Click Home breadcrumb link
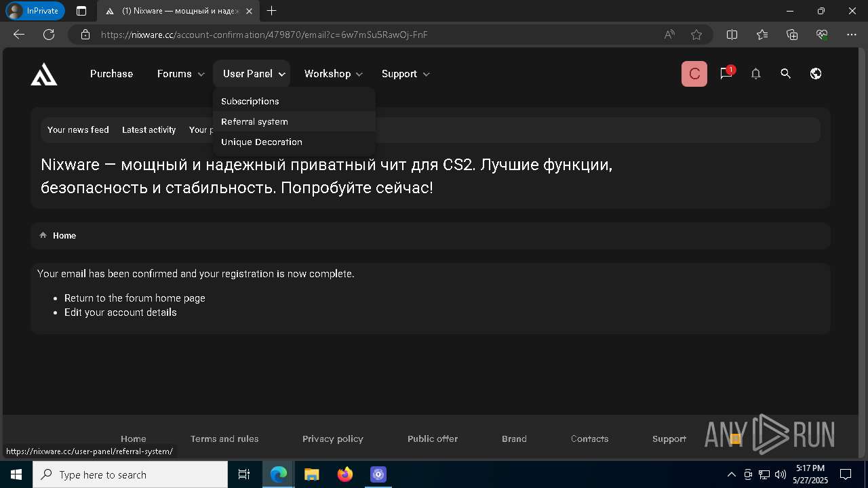Viewport: 868px width, 488px height. point(64,235)
